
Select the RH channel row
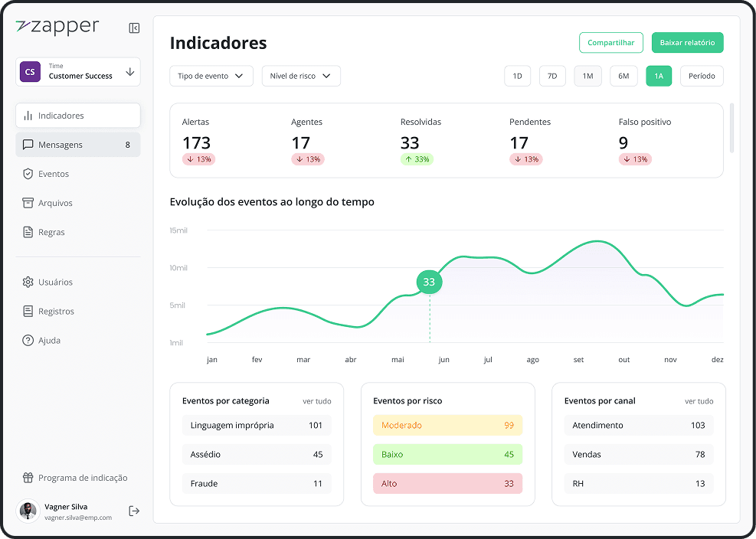coord(639,484)
